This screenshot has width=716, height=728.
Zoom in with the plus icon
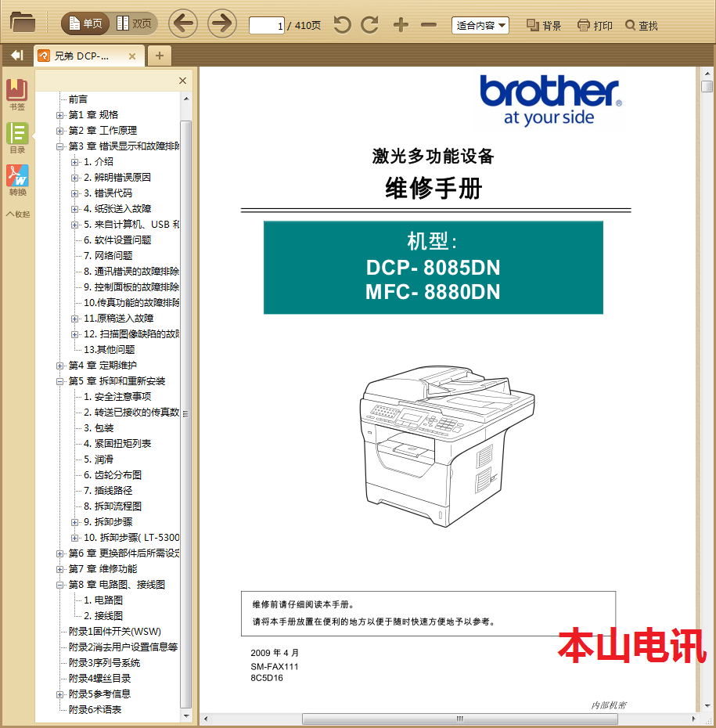(x=401, y=24)
